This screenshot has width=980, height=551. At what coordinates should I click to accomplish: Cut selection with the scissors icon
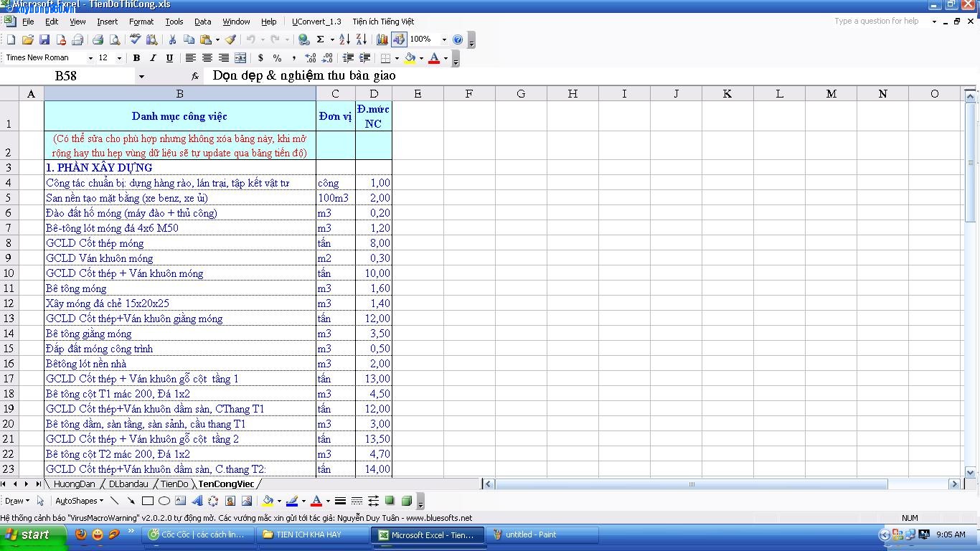tap(172, 39)
